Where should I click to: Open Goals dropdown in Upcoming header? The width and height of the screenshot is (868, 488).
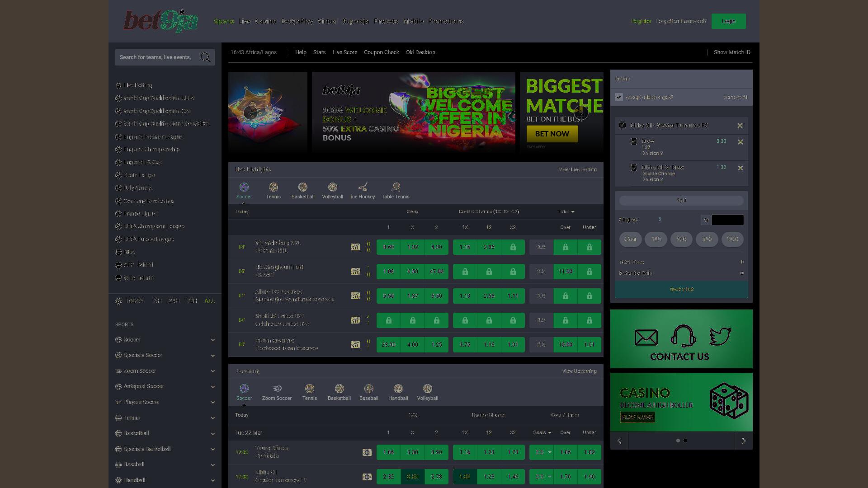(x=542, y=433)
